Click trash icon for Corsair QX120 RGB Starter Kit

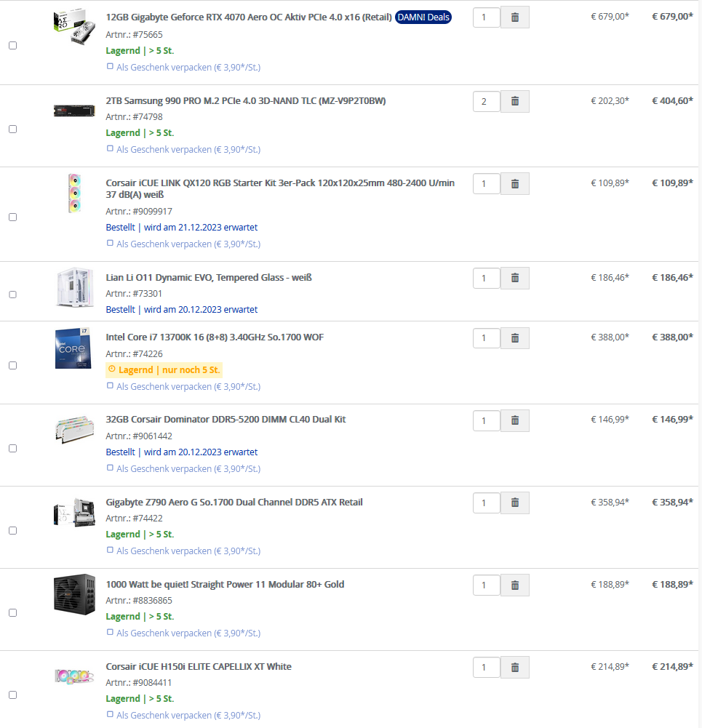click(515, 184)
